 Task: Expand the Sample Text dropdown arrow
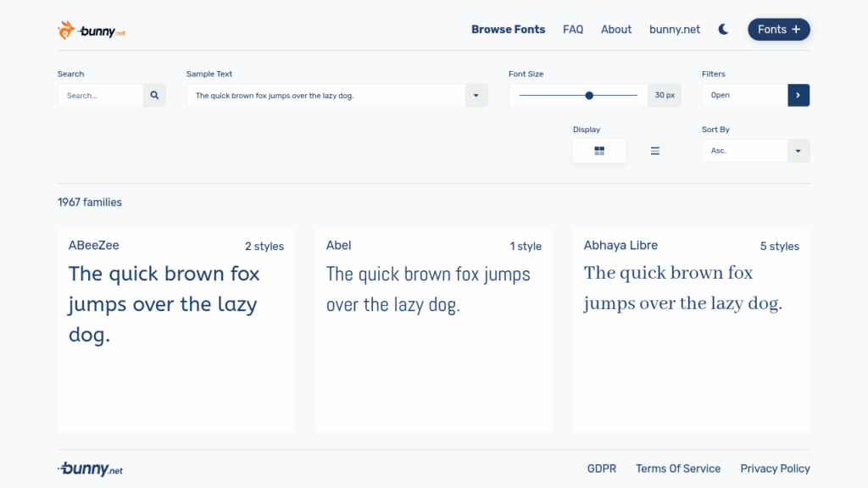476,95
